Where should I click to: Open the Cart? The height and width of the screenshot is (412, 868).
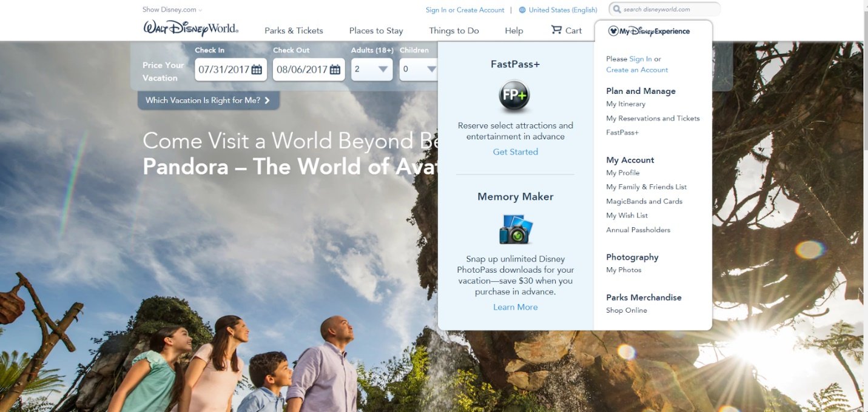pyautogui.click(x=566, y=30)
